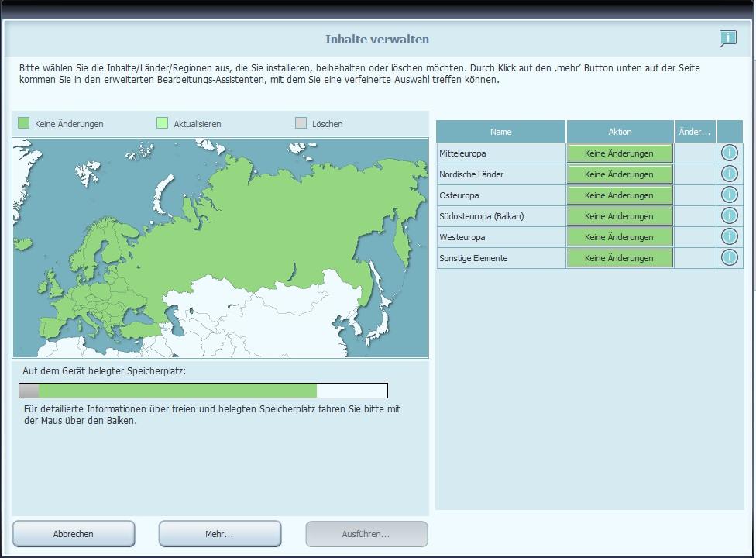View Westeuropa details via info icon
The image size is (756, 558).
729,236
